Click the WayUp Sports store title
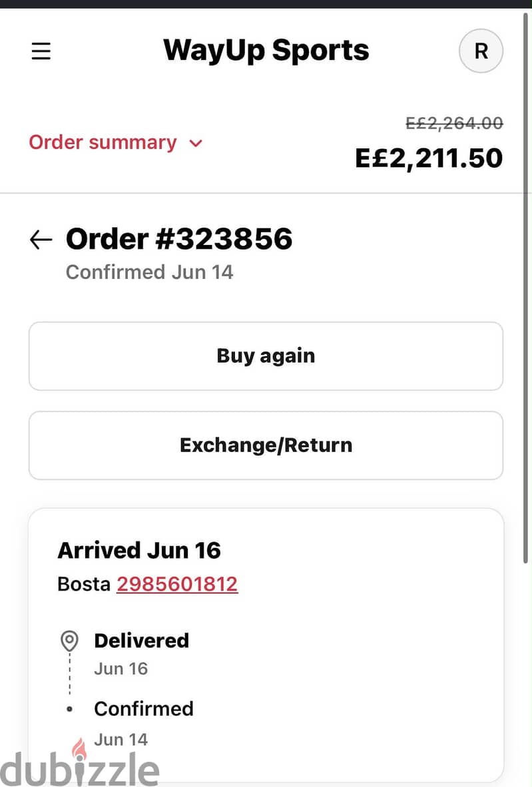 (x=266, y=50)
